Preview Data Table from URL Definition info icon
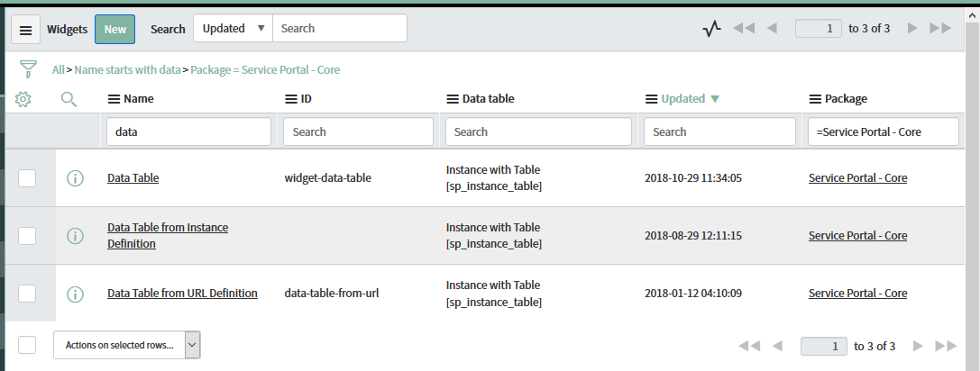The image size is (980, 371). click(x=76, y=294)
